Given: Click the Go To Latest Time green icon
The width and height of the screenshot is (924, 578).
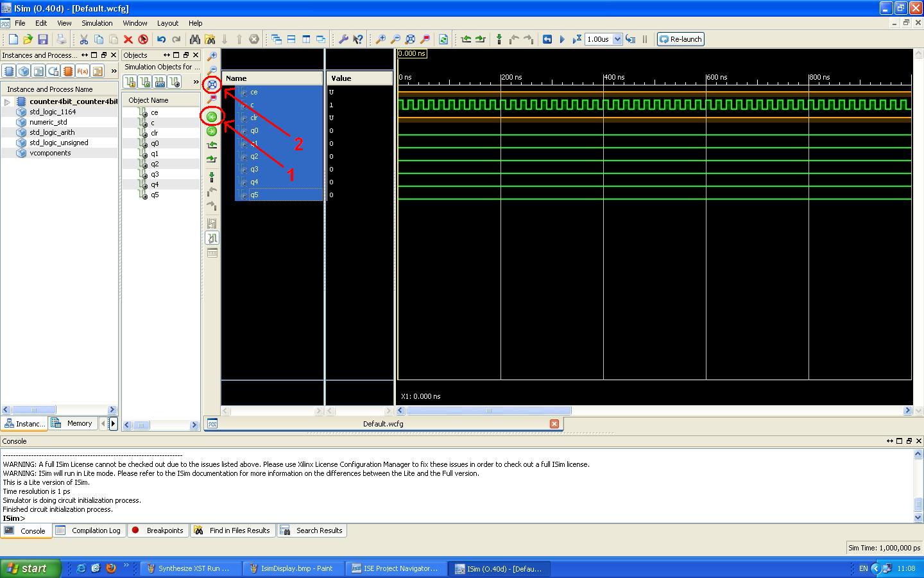Looking at the screenshot, I should [x=212, y=131].
